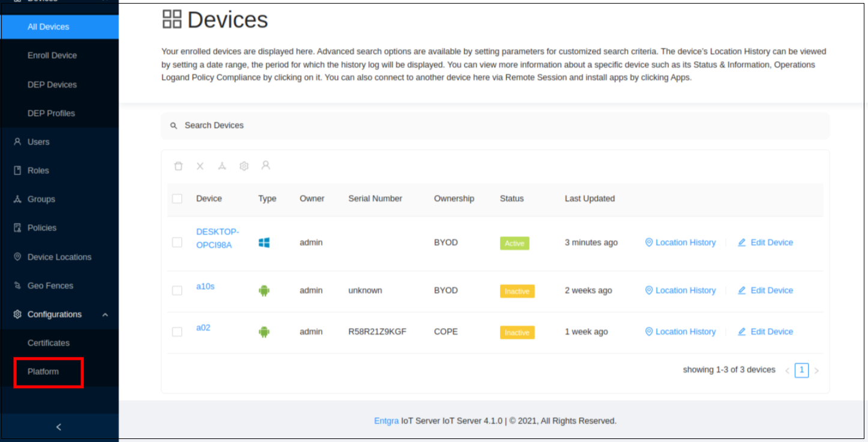
Task: Click the X disenroll icon in device toolbar
Action: pyautogui.click(x=200, y=166)
